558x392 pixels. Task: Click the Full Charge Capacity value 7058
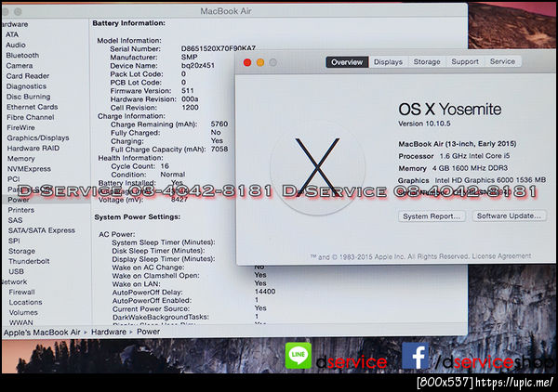pyautogui.click(x=219, y=149)
